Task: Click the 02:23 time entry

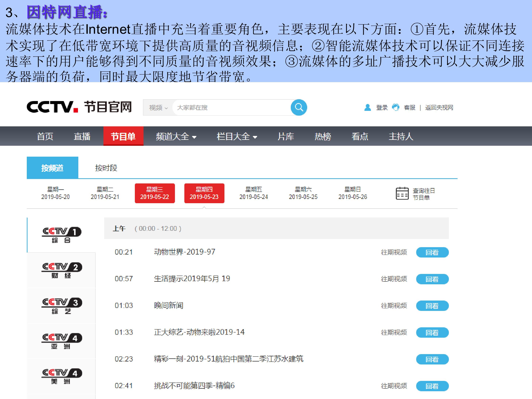Action: click(124, 359)
